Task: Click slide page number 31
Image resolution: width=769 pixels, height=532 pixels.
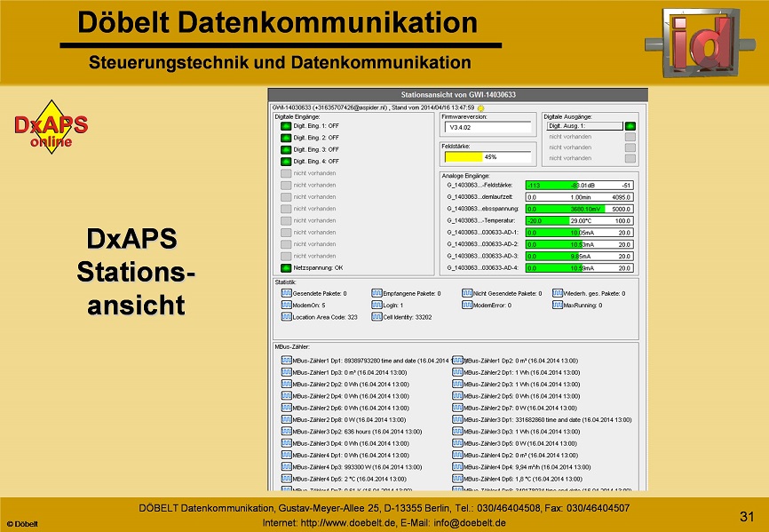Action: [x=747, y=516]
